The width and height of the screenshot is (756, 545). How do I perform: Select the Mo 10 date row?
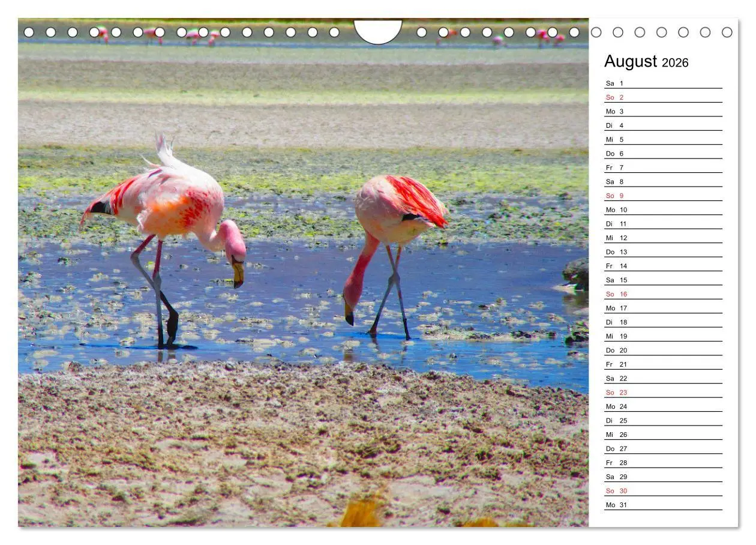(x=663, y=210)
